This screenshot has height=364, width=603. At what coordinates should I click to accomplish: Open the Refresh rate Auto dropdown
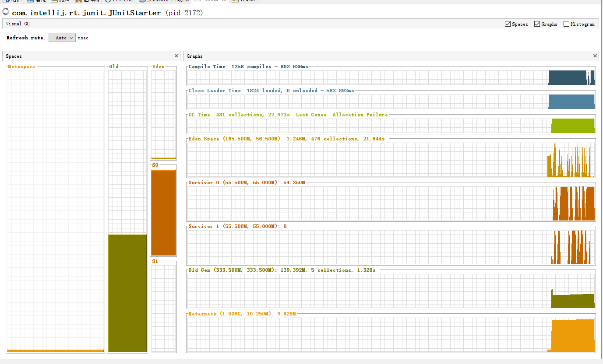pos(62,38)
